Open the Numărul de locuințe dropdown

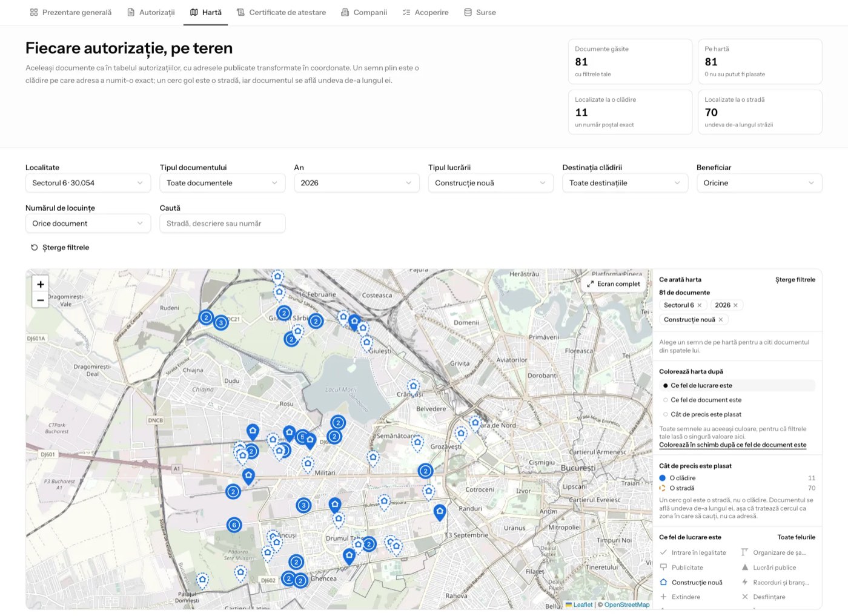[x=88, y=224]
